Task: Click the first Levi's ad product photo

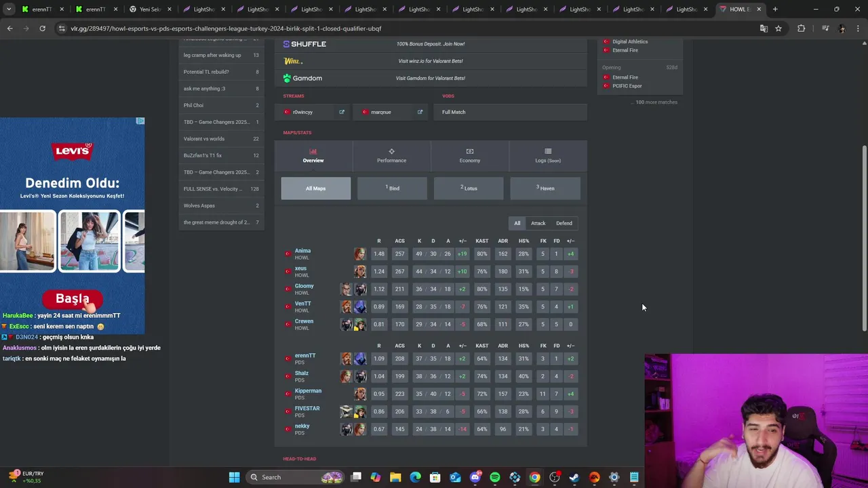Action: click(x=28, y=241)
